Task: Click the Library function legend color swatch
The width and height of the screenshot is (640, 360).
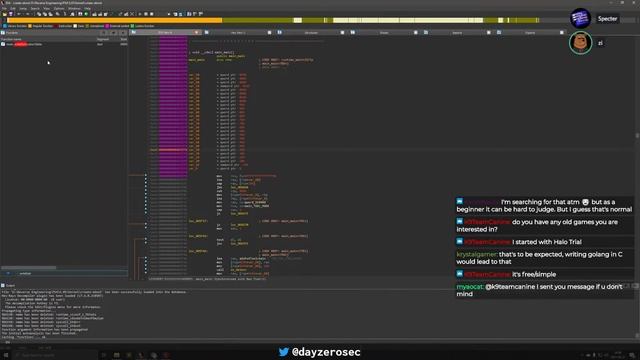Action: point(5,26)
